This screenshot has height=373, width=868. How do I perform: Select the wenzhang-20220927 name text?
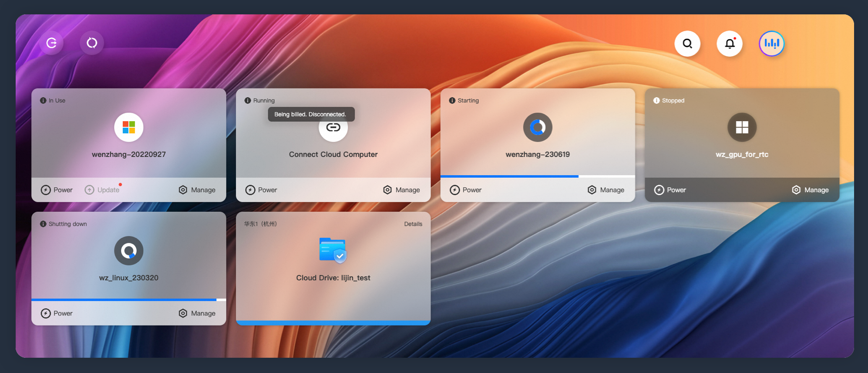129,154
